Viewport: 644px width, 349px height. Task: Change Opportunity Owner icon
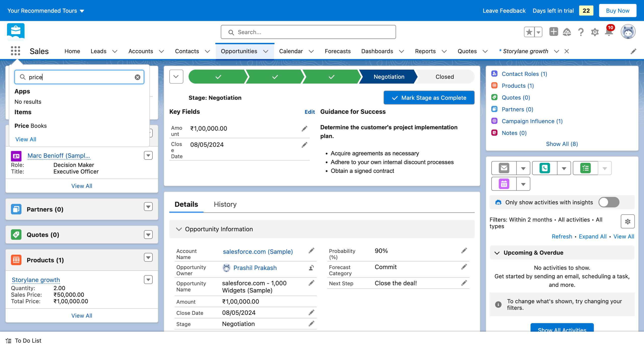(x=311, y=268)
